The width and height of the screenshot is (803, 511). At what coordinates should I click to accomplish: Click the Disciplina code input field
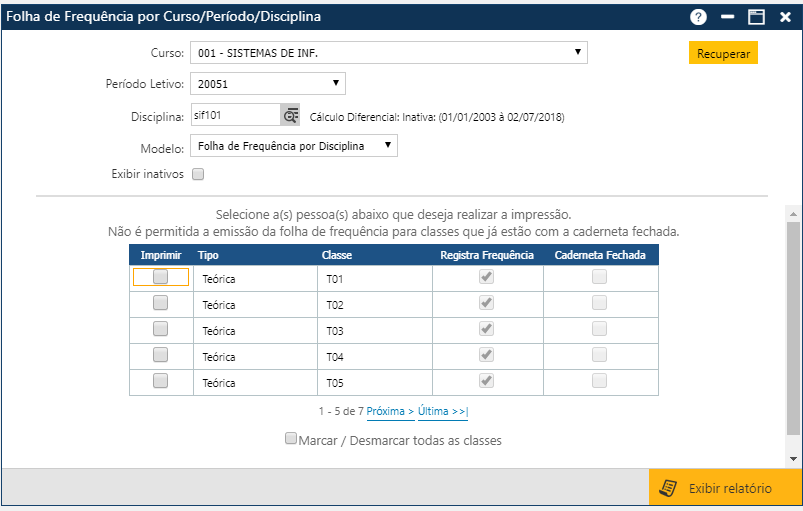click(x=234, y=116)
